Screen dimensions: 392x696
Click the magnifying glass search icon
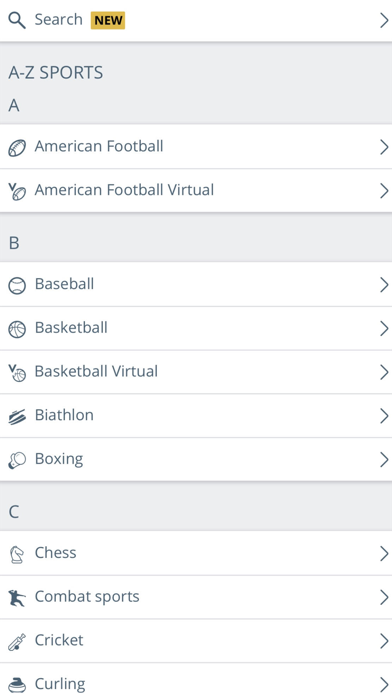coord(17,20)
